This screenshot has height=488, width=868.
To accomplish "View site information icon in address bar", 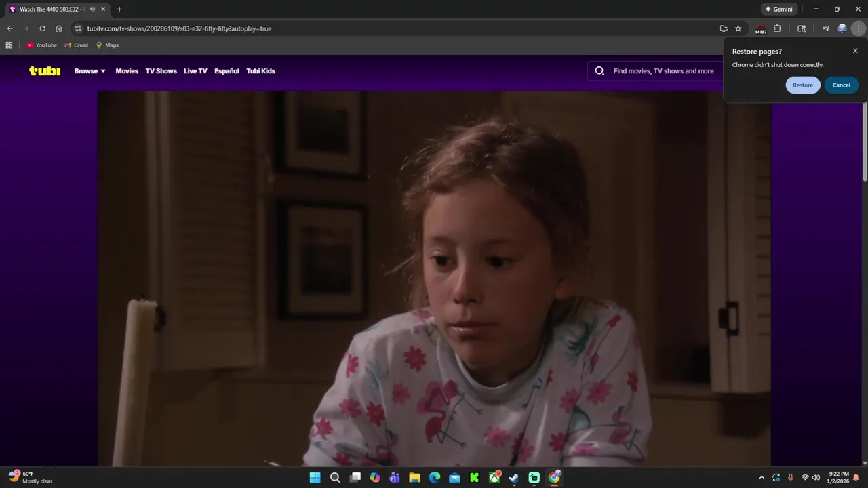I will pyautogui.click(x=78, y=28).
